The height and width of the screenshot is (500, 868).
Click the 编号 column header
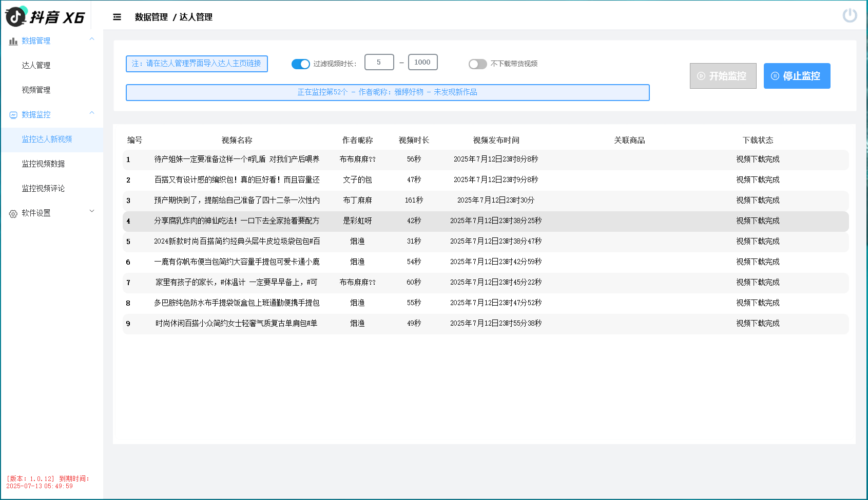[x=135, y=140]
